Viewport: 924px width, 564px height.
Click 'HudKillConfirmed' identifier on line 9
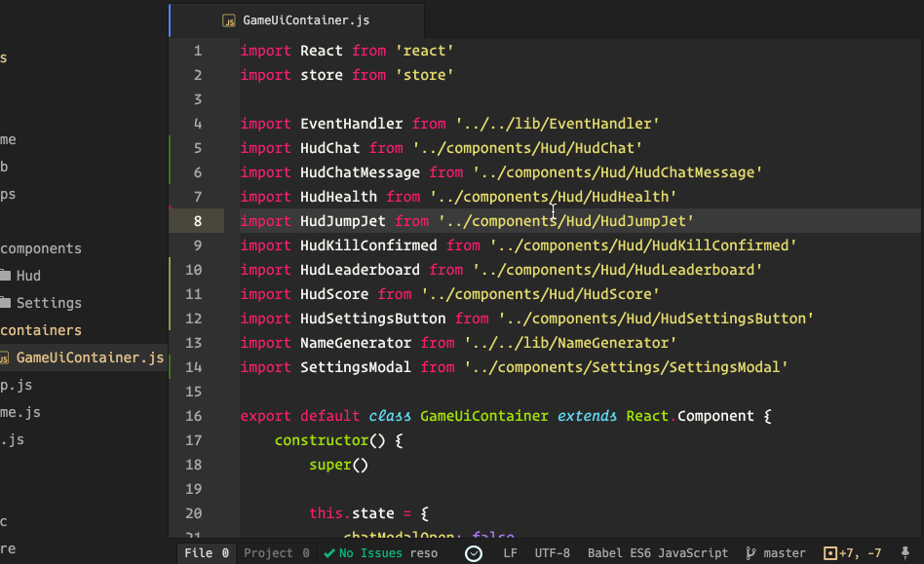pyautogui.click(x=368, y=245)
